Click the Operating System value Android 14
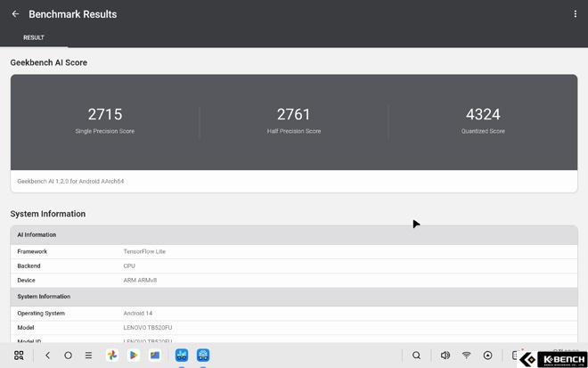Viewport: 588px width, 368px height. pos(137,314)
